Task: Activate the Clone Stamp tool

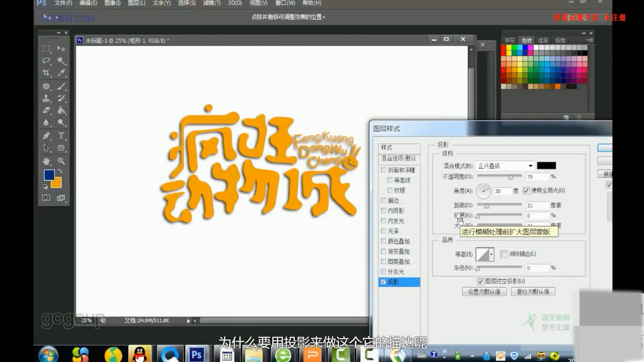Action: click(46, 98)
